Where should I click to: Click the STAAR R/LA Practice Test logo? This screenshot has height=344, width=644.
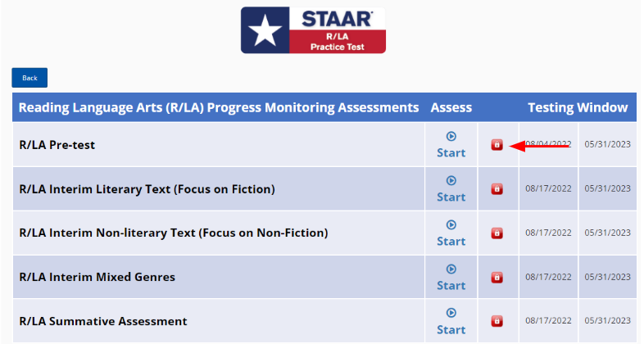click(313, 30)
